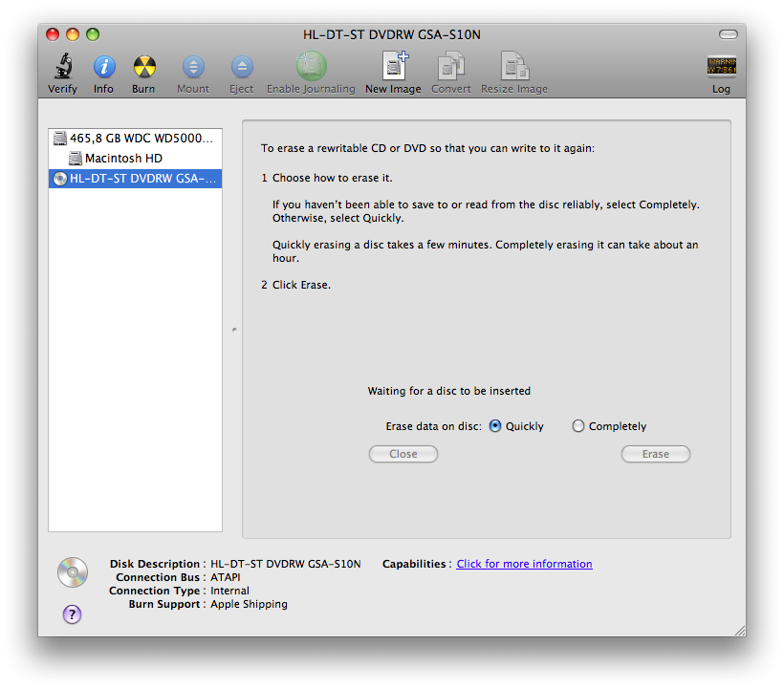Screen dimensions: 784x689
Task: Open help with the purple question mark
Action: click(x=72, y=614)
